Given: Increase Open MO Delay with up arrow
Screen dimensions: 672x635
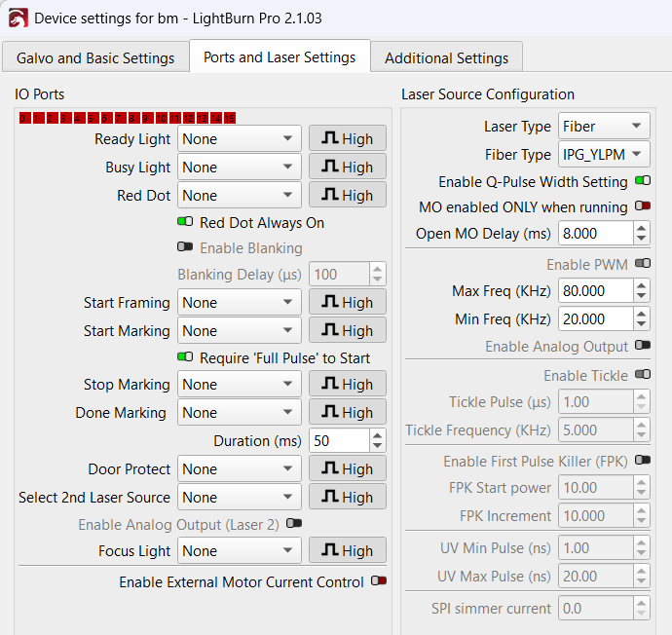Looking at the screenshot, I should pos(641,228).
